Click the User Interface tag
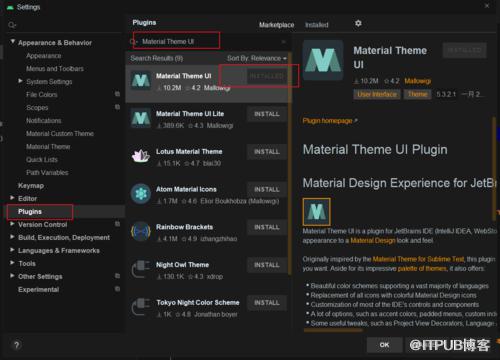The image size is (500, 360). [377, 94]
